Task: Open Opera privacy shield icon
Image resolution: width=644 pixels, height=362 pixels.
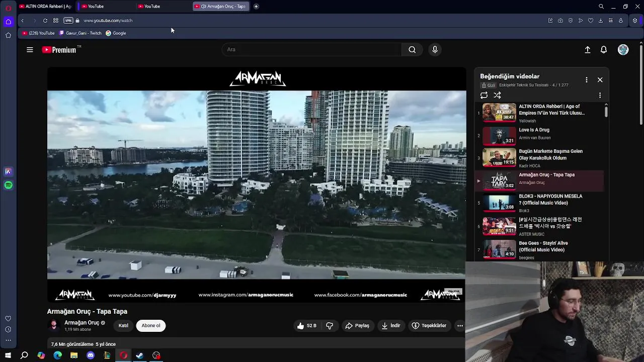Action: click(x=571, y=21)
